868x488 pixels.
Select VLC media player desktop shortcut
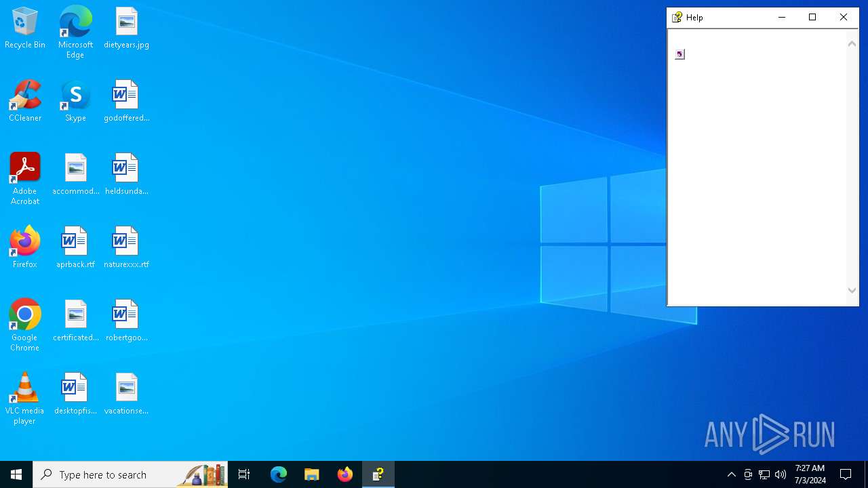point(25,399)
